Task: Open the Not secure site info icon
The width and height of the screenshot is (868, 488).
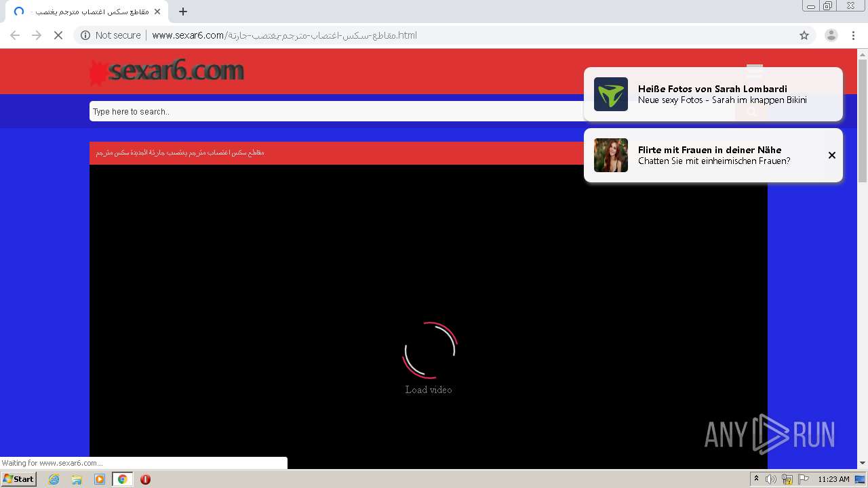Action: (x=85, y=35)
